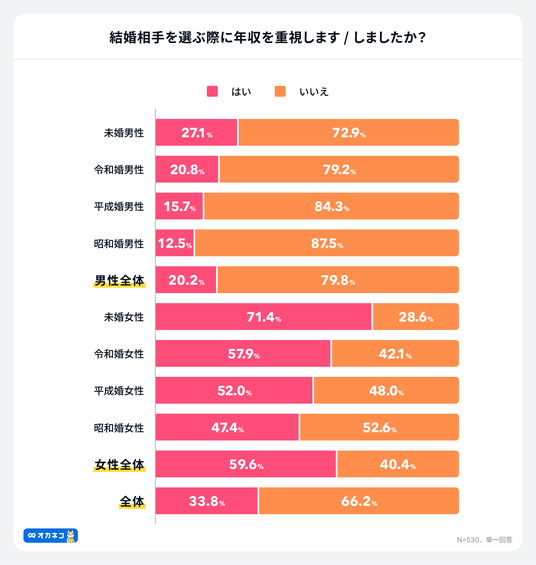This screenshot has width=536, height=565.
Task: Click the orange いいえ legend swatch
Action: tap(280, 92)
